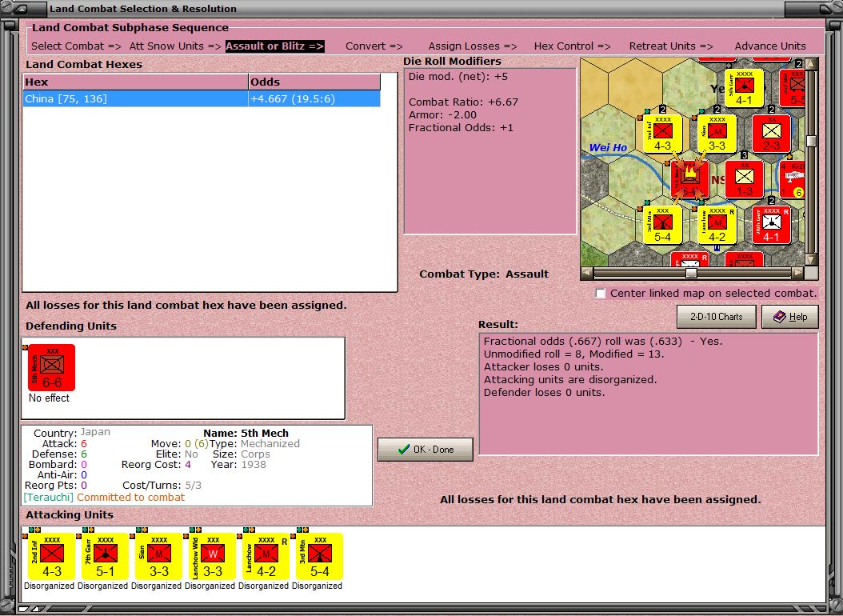This screenshot has height=616, width=843.
Task: Click the minimap horizontal scrollbar left arrow
Action: pyautogui.click(x=587, y=273)
